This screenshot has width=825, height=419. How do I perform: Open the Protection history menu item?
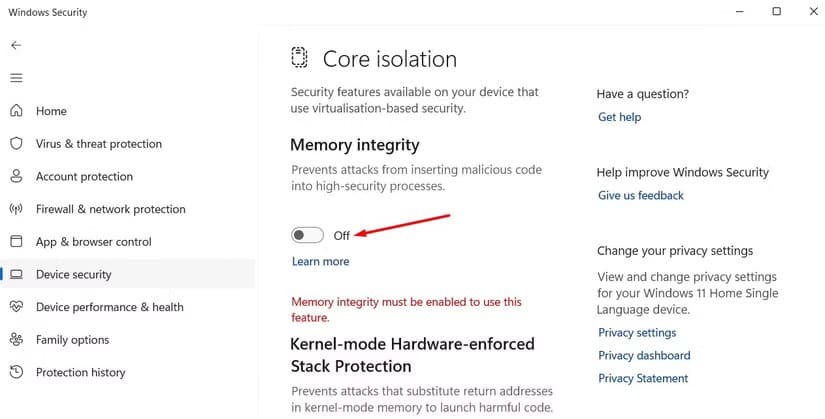click(x=80, y=372)
